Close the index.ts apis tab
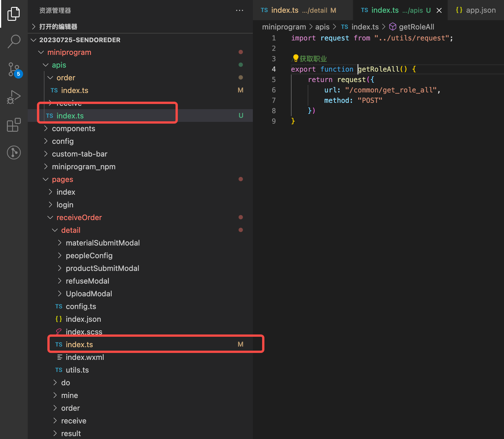The height and width of the screenshot is (439, 504). [439, 10]
